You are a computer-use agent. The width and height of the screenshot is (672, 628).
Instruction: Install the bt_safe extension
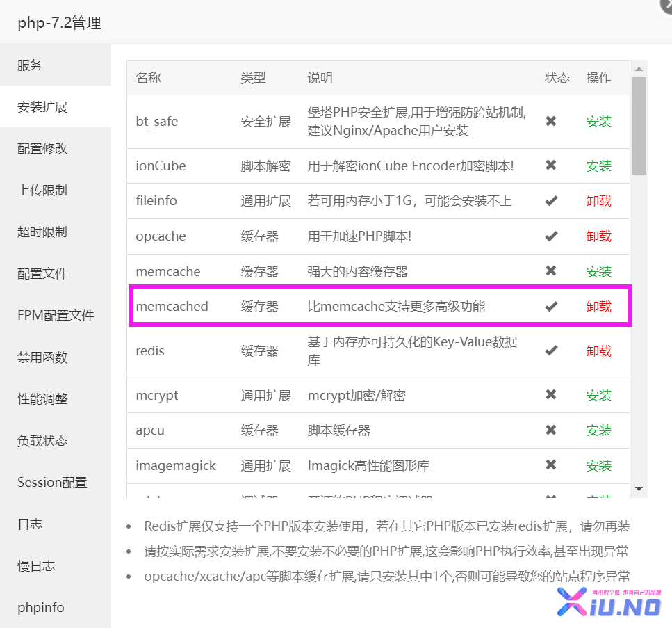(x=599, y=122)
